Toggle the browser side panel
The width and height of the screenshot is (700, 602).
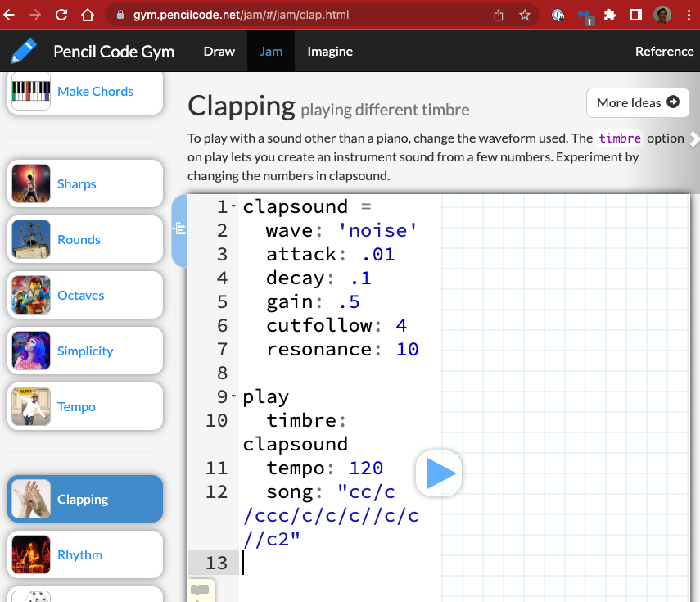point(635,15)
